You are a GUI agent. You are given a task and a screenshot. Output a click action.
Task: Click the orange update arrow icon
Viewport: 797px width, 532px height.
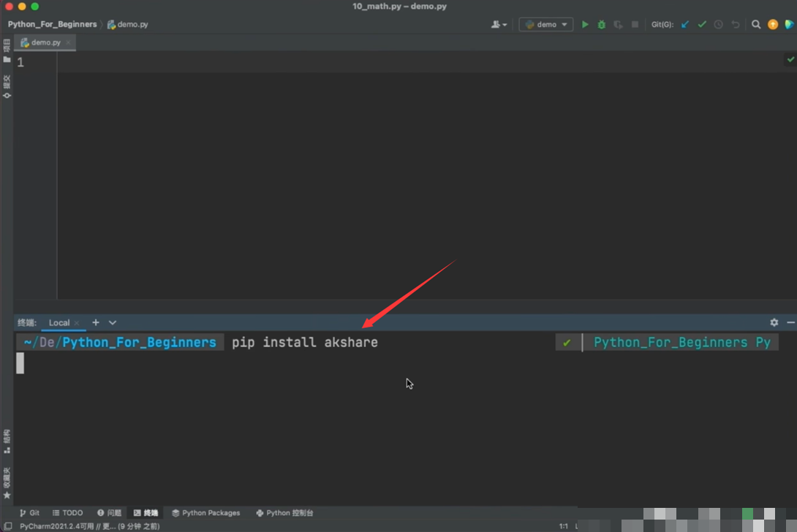coord(773,24)
